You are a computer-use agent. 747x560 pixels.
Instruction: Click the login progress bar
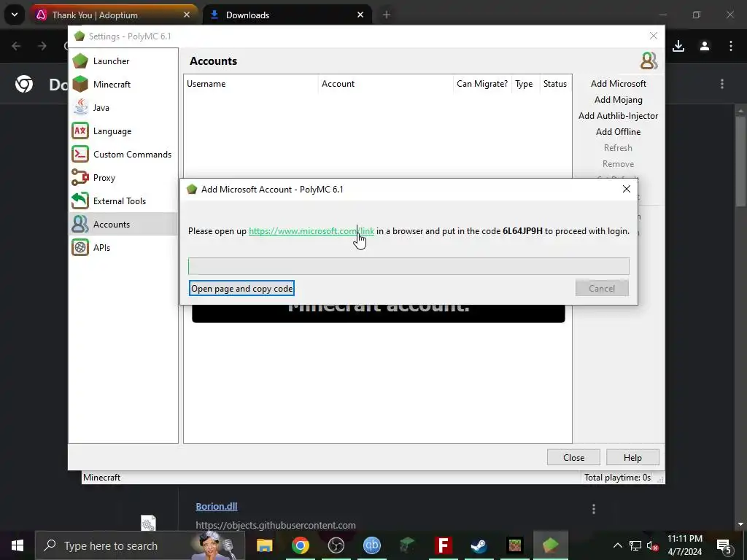[409, 266]
